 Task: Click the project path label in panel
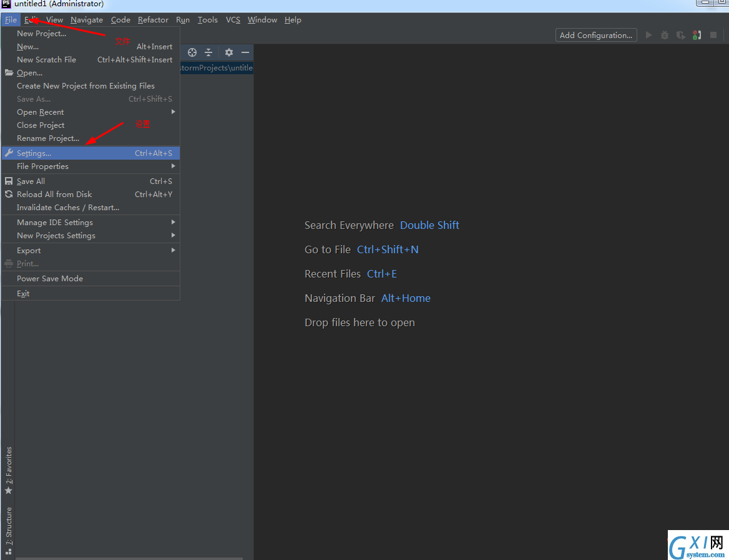pyautogui.click(x=217, y=68)
